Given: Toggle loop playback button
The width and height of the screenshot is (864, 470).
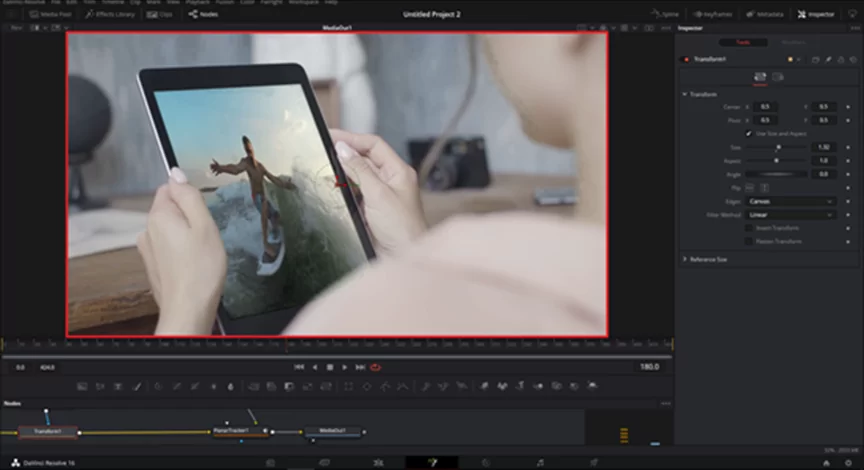Looking at the screenshot, I should coord(376,368).
